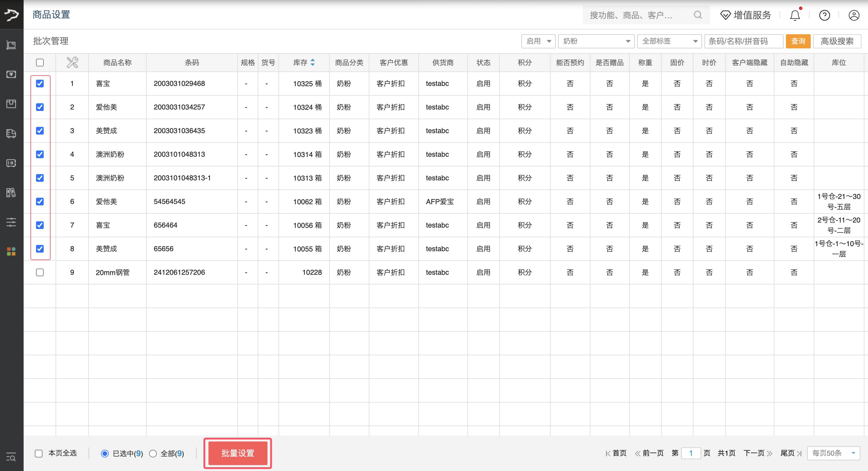Click the menu search icon at sidebar bottom
Screen dimensions: 868x471
click(11, 457)
